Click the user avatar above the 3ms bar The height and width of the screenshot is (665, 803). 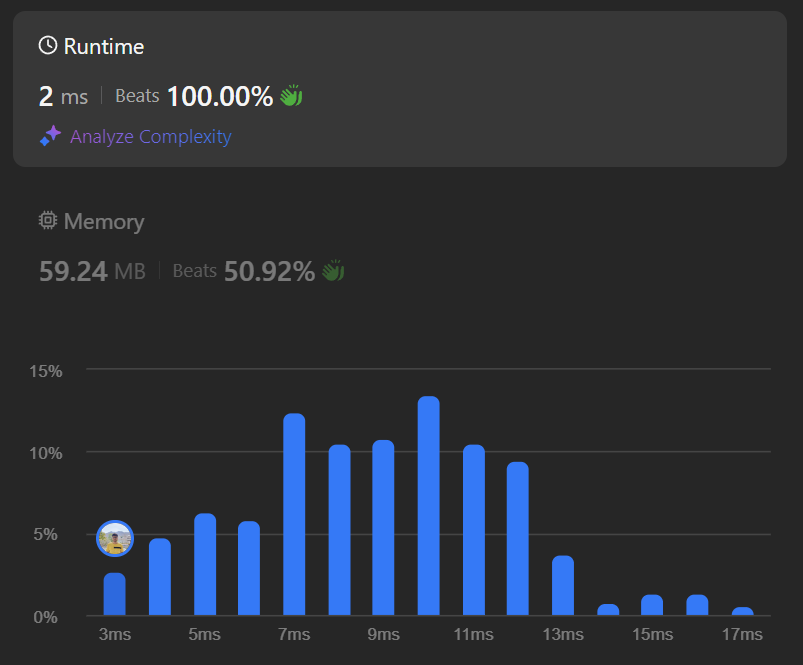[x=115, y=539]
